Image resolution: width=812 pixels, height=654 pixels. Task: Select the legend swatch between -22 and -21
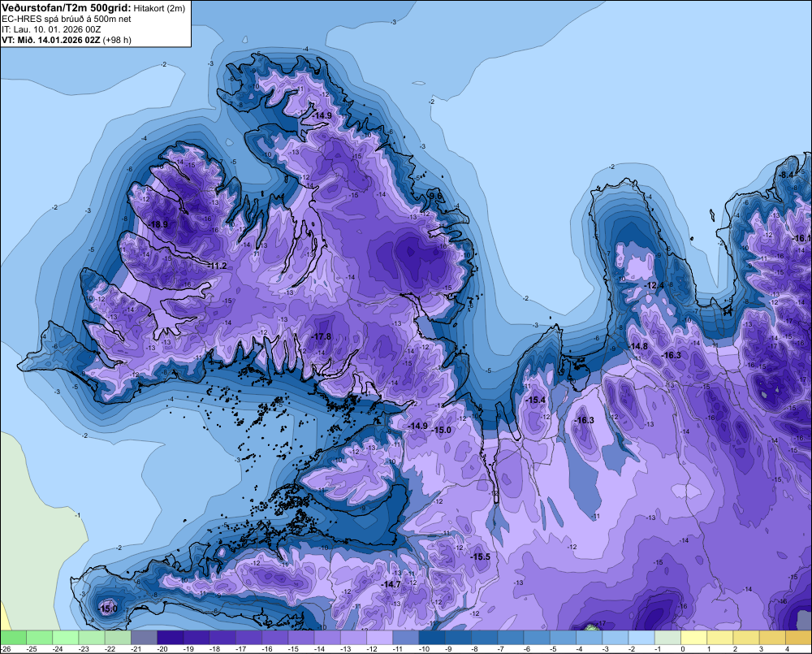118,638
